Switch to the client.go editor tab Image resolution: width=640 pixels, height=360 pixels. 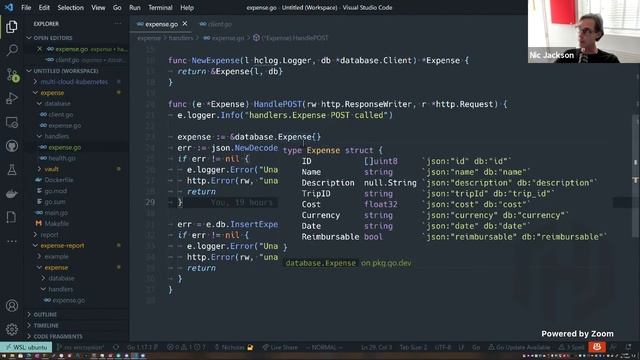(x=216, y=24)
